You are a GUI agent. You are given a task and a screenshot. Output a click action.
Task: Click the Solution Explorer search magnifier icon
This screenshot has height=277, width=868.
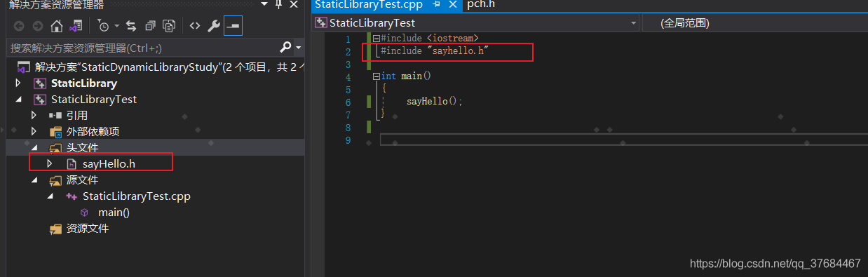[285, 47]
